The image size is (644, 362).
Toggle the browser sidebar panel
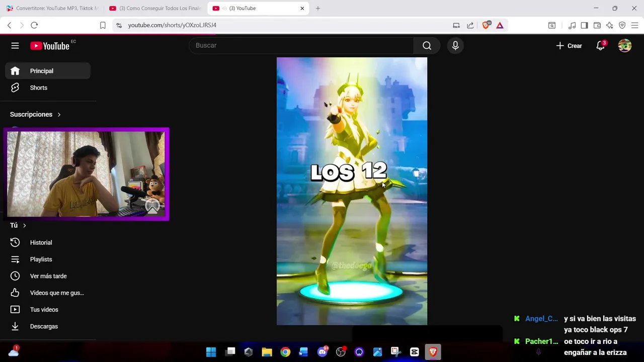[584, 25]
